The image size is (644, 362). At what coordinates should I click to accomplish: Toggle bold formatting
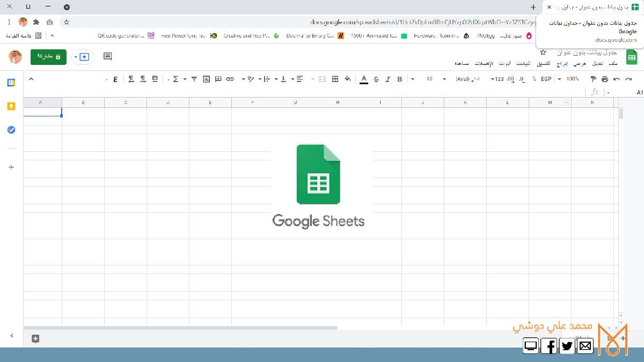[x=399, y=79]
